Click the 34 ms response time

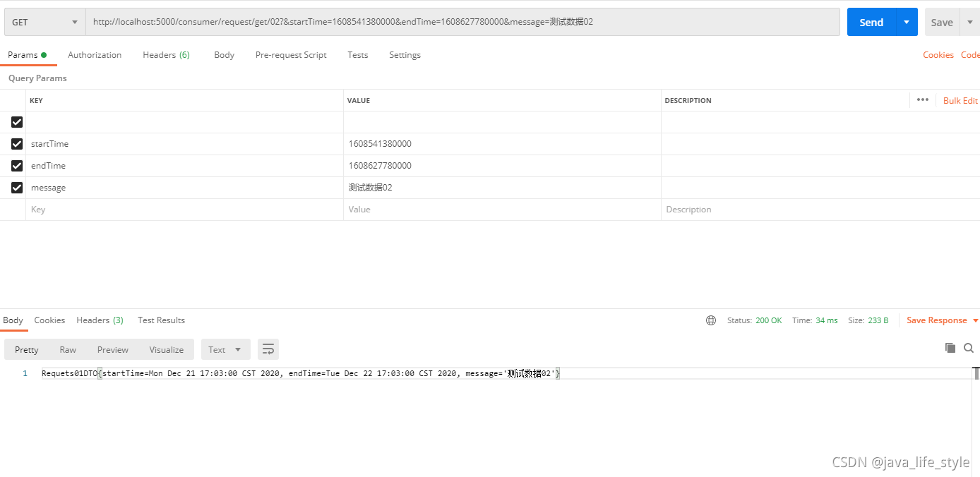[826, 320]
